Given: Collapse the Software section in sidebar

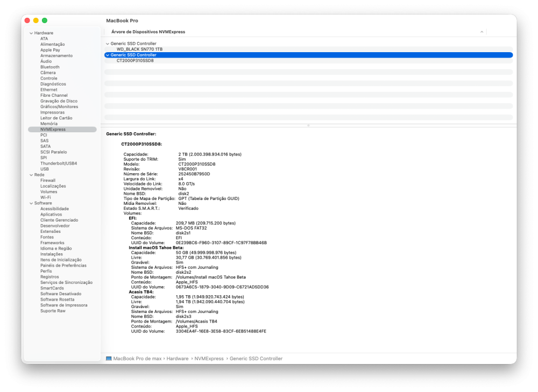Looking at the screenshot, I should pyautogui.click(x=31, y=203).
